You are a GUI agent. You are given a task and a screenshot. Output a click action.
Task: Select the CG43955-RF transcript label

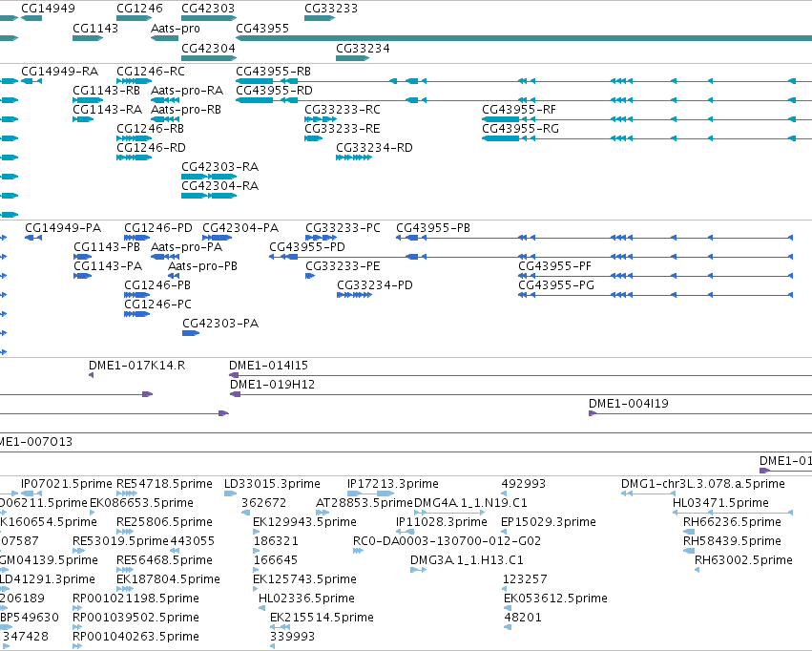(x=519, y=109)
